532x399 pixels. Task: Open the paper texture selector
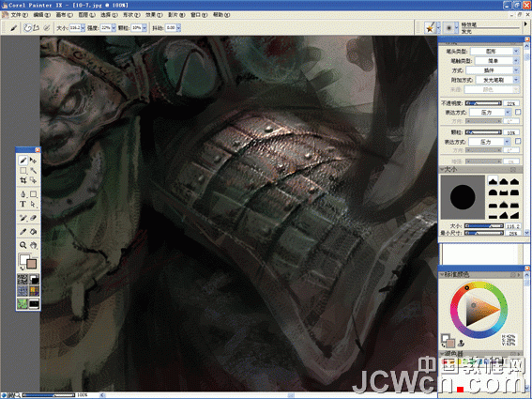(x=23, y=280)
